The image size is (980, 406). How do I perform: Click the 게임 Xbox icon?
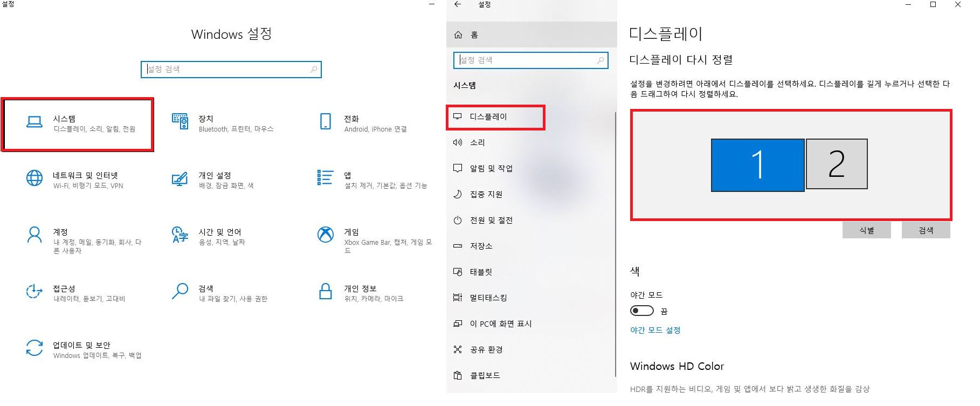[x=326, y=235]
